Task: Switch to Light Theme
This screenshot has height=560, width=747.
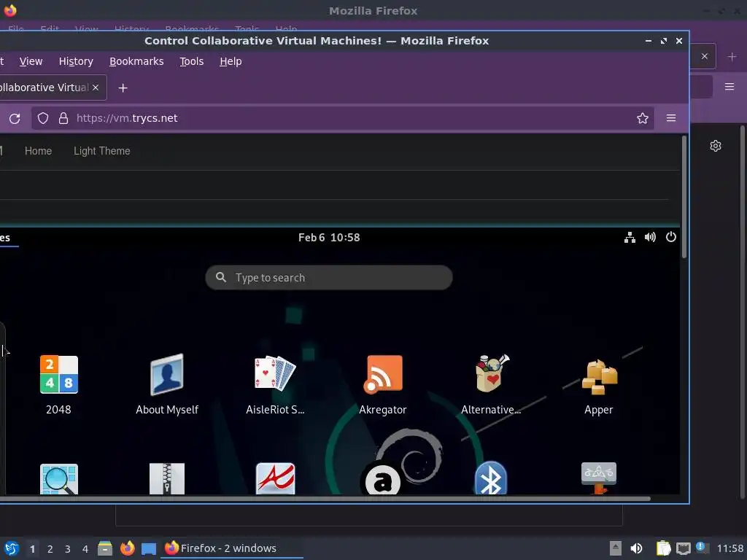Action: tap(101, 151)
